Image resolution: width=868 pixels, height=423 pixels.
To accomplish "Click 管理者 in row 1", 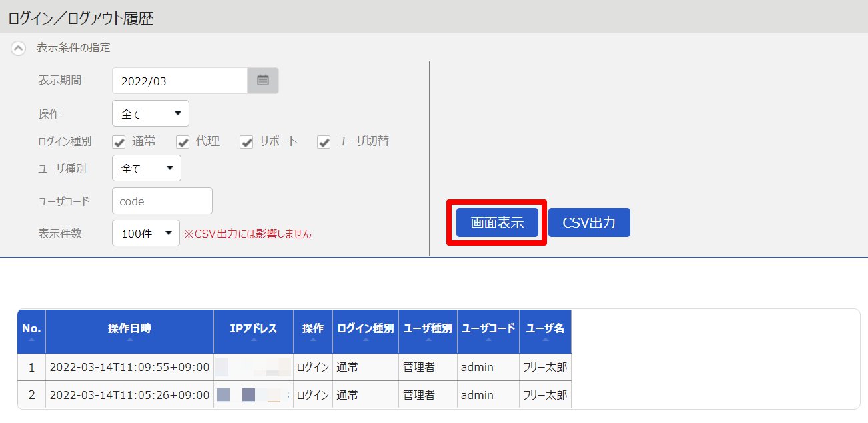I will 419,367.
